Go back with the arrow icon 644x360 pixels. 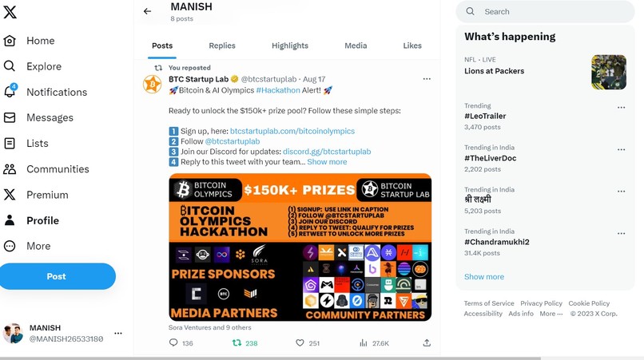click(x=147, y=11)
